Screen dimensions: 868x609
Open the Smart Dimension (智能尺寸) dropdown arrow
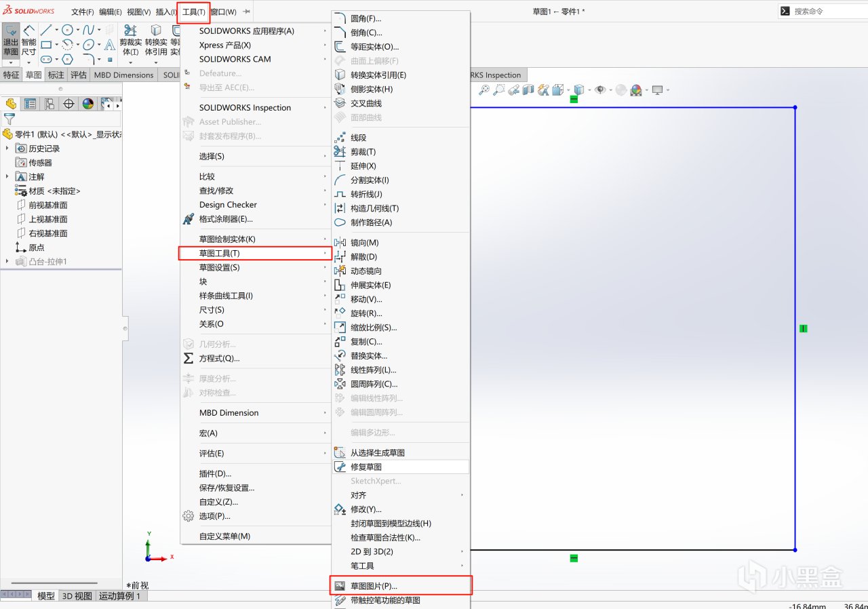28,63
